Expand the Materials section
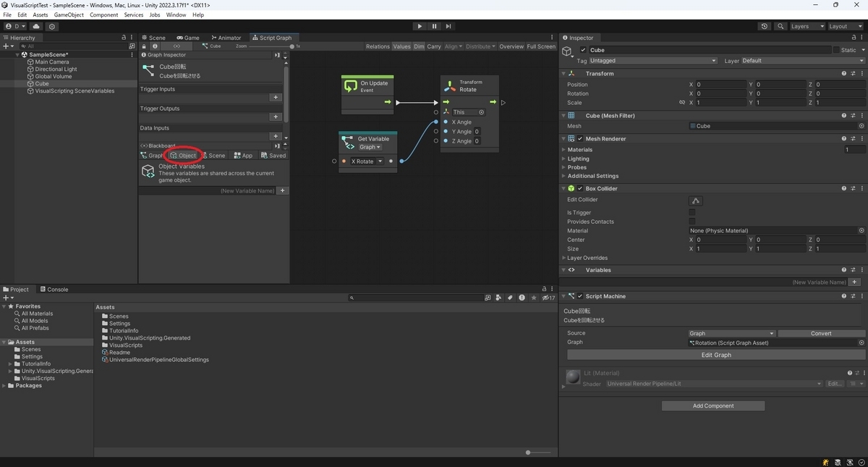Image resolution: width=868 pixels, height=467 pixels. 564,150
